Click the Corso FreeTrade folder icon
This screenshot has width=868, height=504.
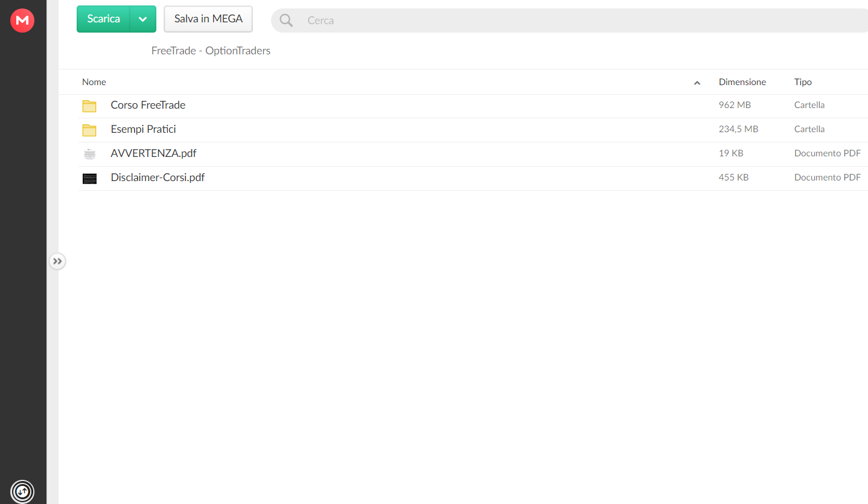89,106
